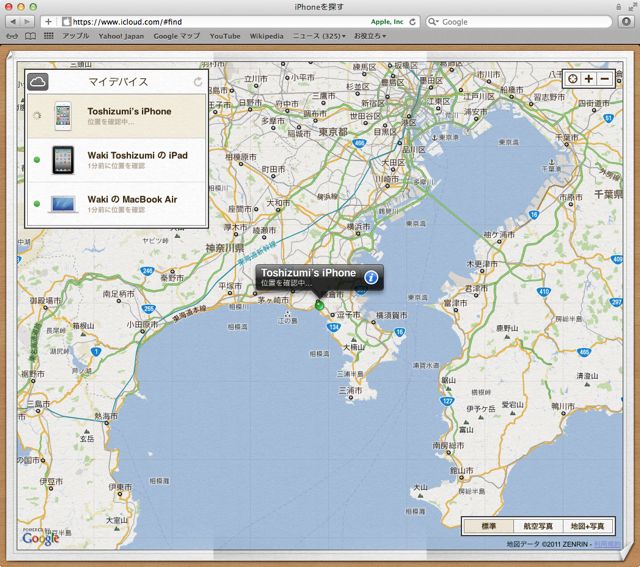Click the Google search field
The width and height of the screenshot is (640, 567).
[518, 22]
